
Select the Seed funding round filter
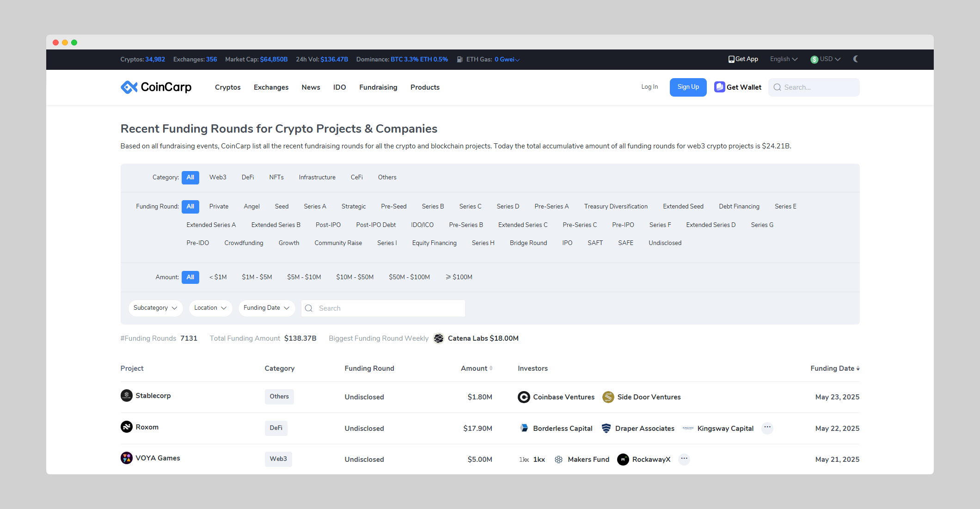[x=282, y=207]
